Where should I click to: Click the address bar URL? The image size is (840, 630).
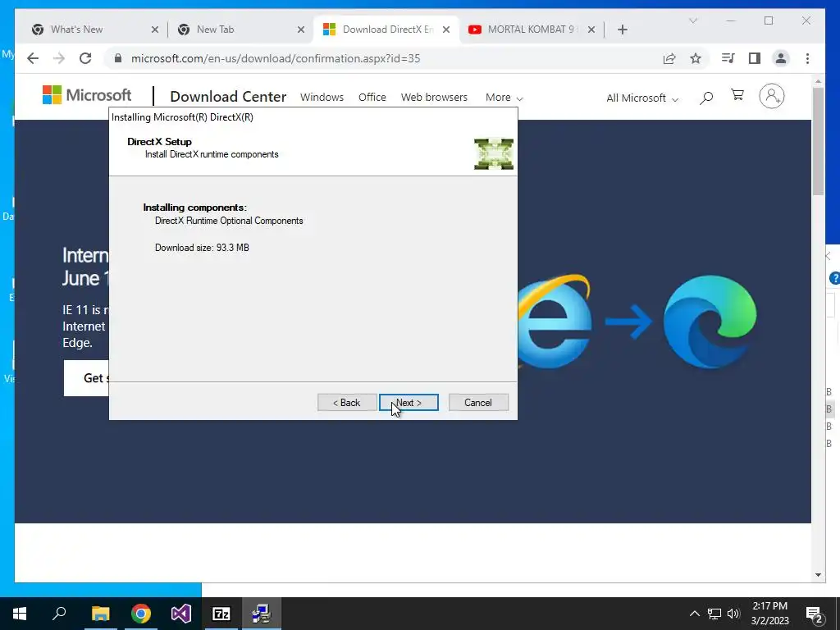pos(276,58)
